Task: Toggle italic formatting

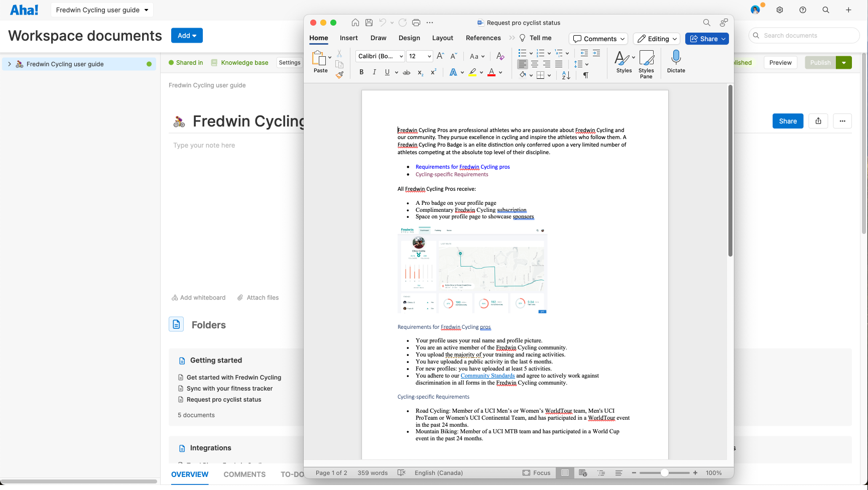Action: pyautogui.click(x=374, y=72)
